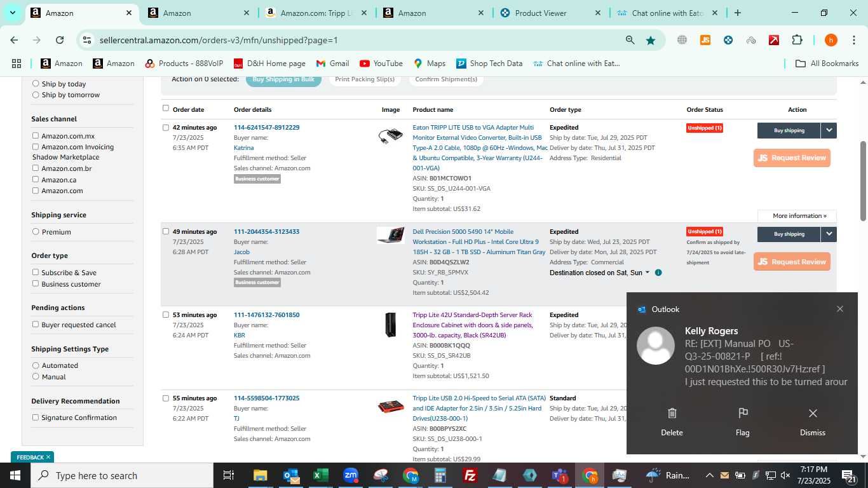Switch to the Amazon.com: Tripp Lite tab
This screenshot has height=488, width=868.
(315, 13)
